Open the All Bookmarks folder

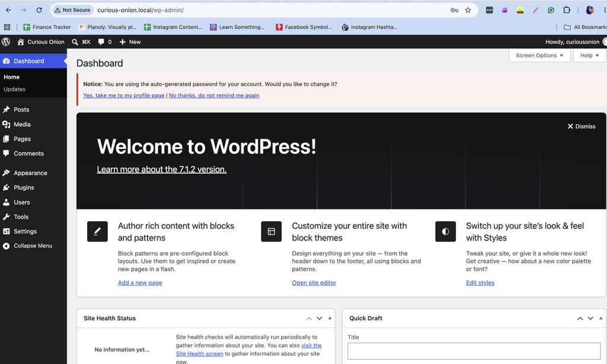585,27
